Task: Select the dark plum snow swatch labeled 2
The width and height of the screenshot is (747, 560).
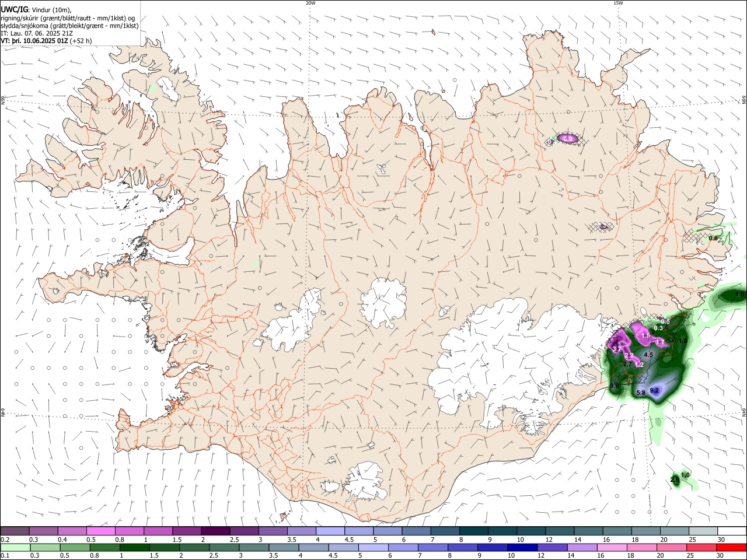Action: 215,531
